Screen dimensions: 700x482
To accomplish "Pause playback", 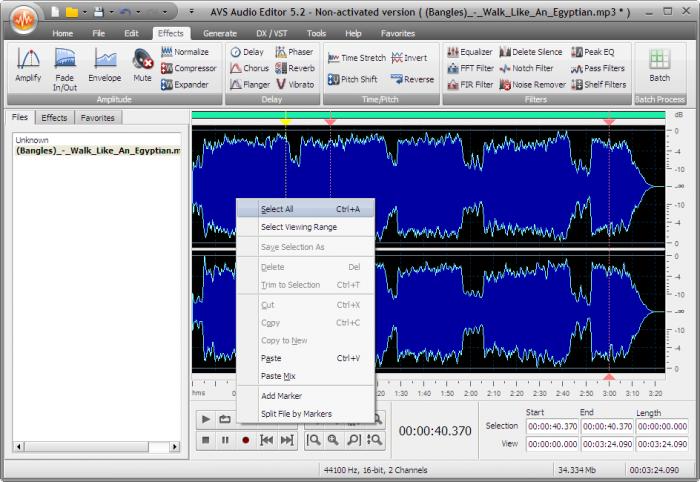I will (x=225, y=440).
